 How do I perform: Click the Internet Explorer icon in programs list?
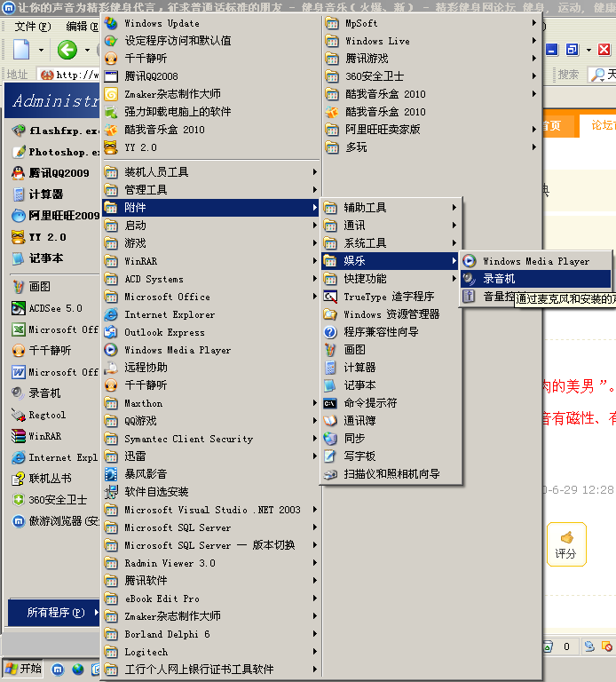pyautogui.click(x=111, y=314)
